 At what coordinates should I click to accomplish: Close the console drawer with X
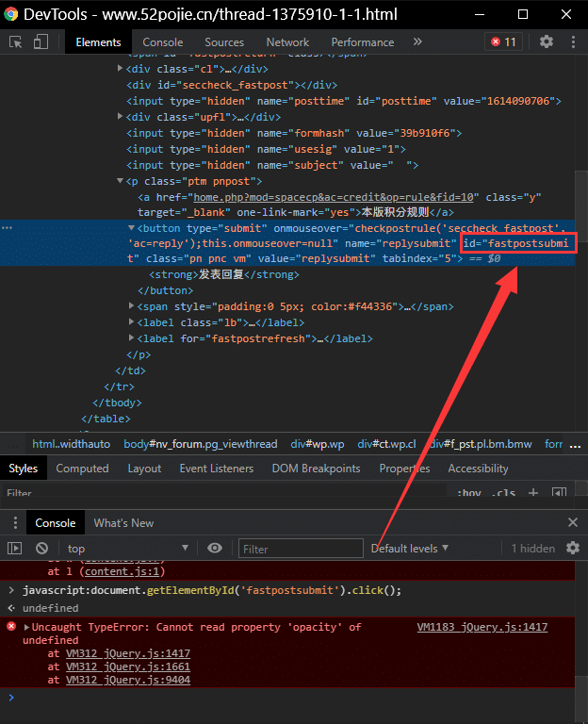point(572,522)
